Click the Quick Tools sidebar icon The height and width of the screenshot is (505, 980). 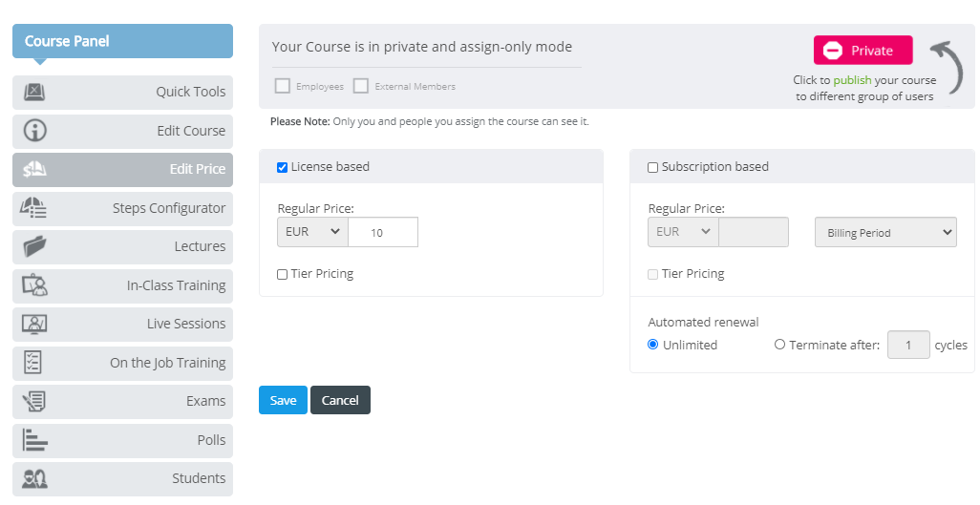[34, 92]
